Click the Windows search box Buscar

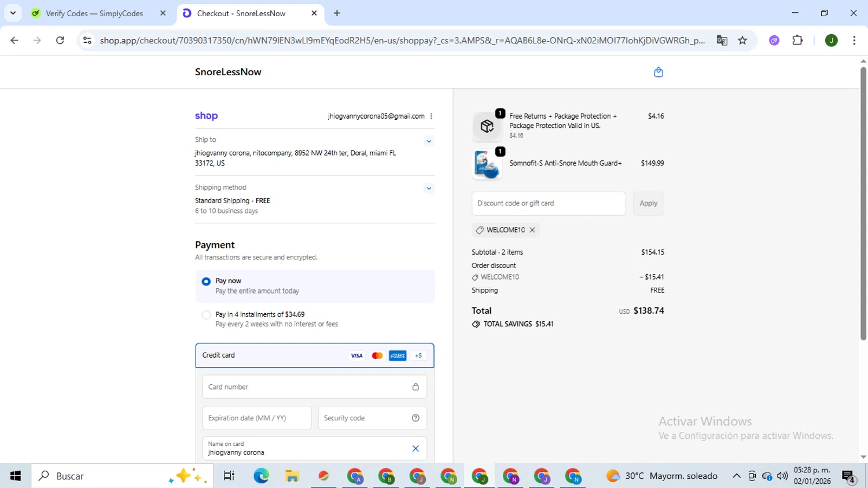pos(123,476)
